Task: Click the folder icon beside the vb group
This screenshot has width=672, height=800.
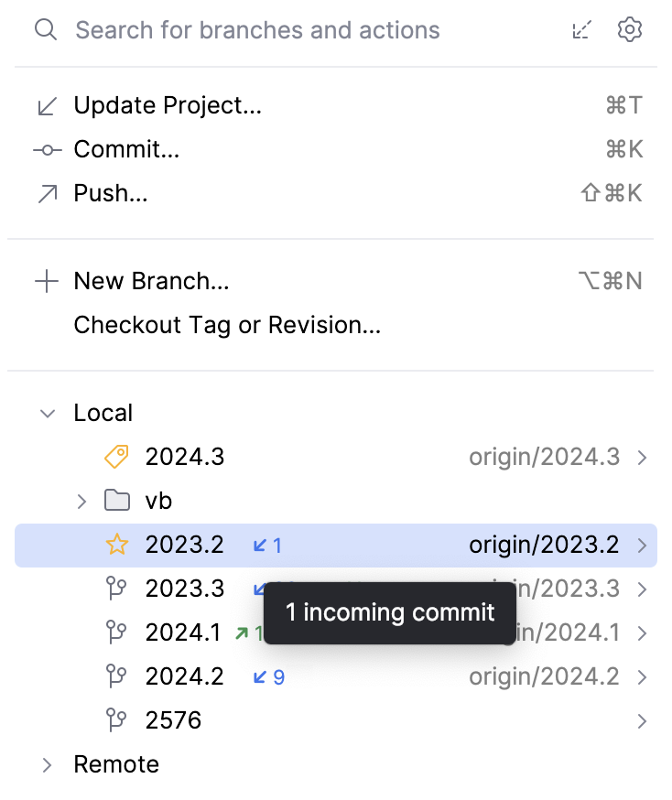Action: (115, 501)
